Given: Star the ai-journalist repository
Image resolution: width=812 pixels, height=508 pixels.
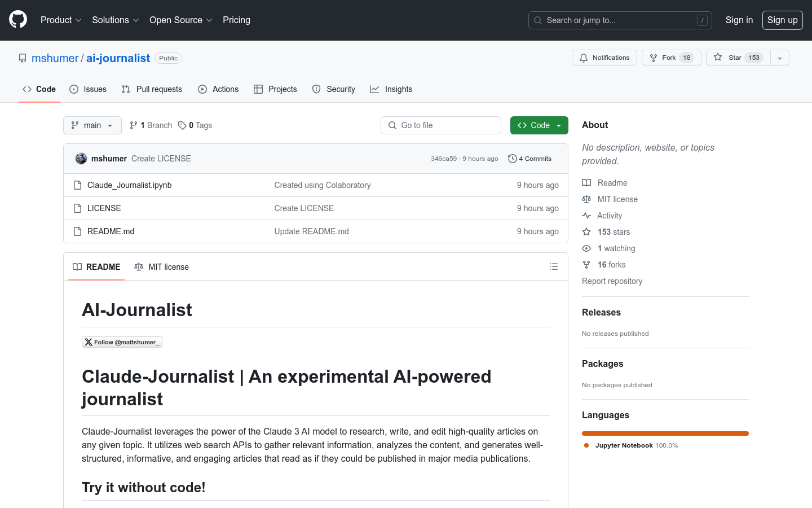Looking at the screenshot, I should pos(735,58).
